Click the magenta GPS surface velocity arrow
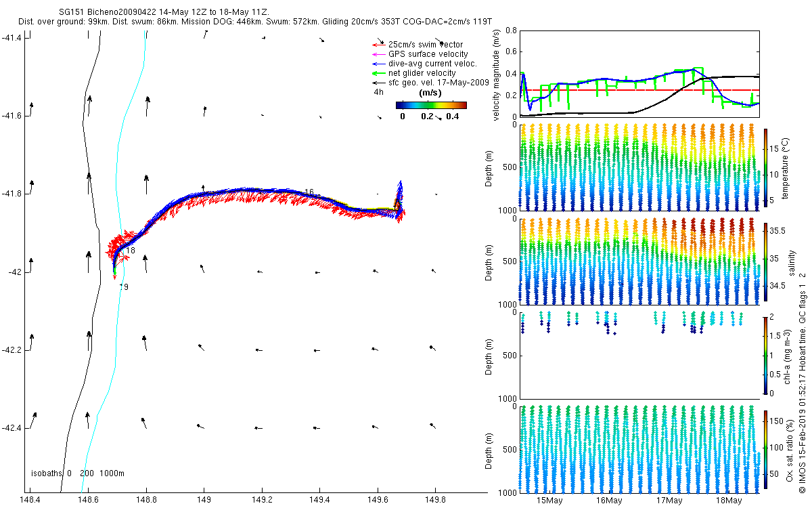 378,54
